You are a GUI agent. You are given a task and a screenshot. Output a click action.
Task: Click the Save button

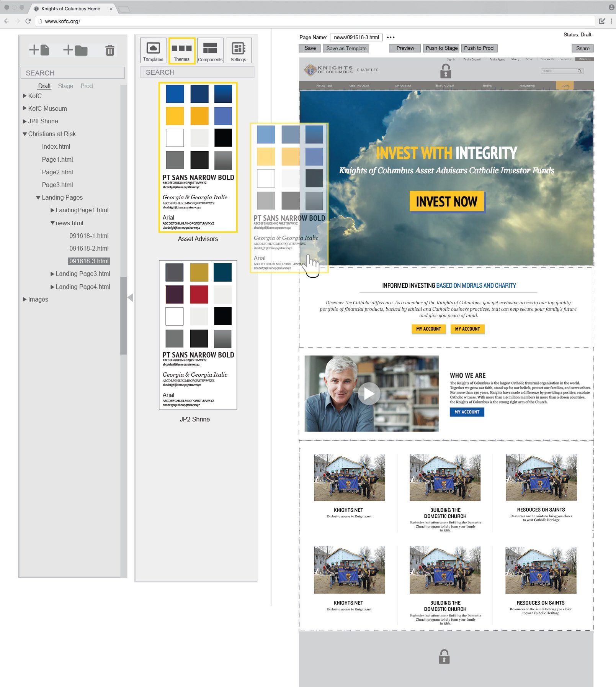click(x=310, y=48)
